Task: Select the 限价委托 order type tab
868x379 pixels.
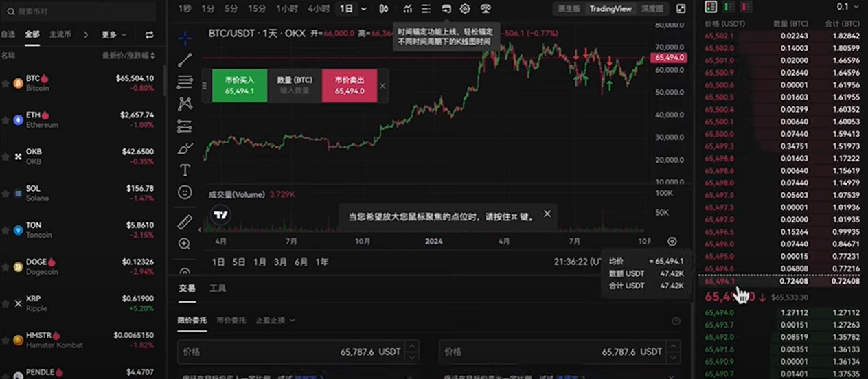Action: (193, 321)
